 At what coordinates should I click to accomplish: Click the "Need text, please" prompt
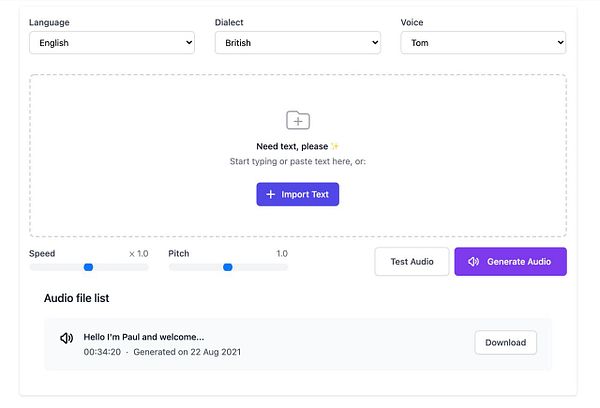click(294, 146)
